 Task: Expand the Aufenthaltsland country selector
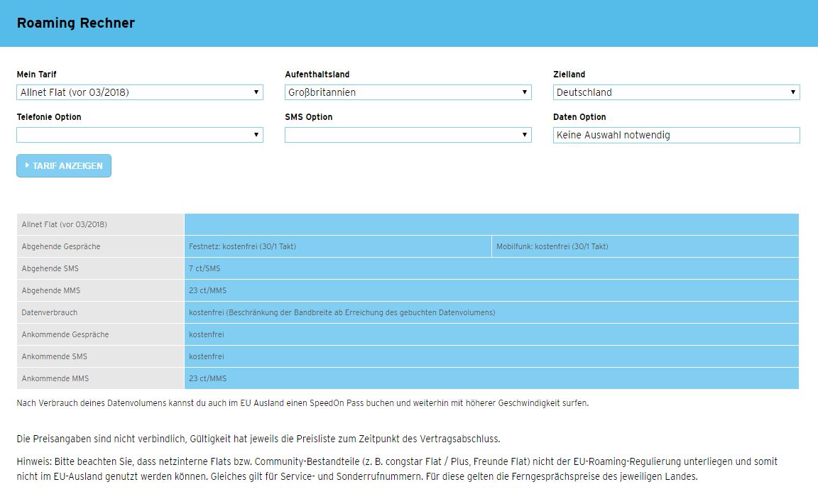click(x=408, y=92)
